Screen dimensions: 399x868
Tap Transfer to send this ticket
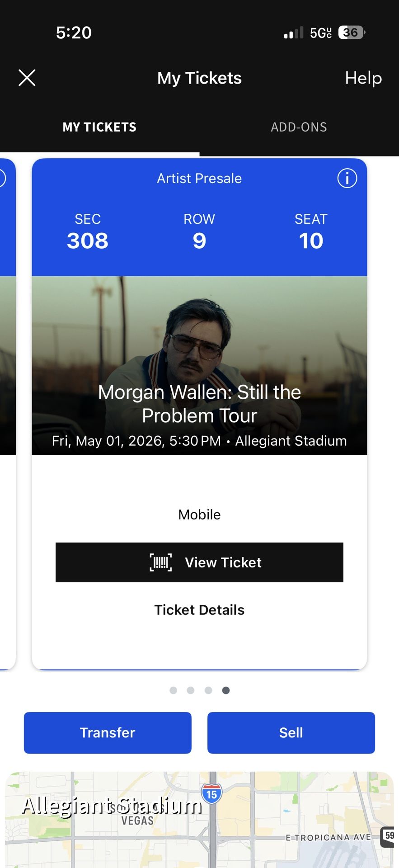pyautogui.click(x=107, y=732)
